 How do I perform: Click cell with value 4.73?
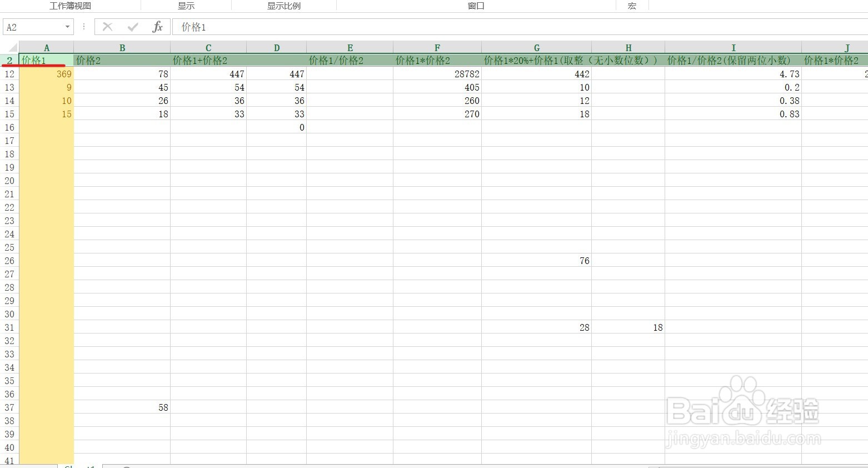(734, 74)
